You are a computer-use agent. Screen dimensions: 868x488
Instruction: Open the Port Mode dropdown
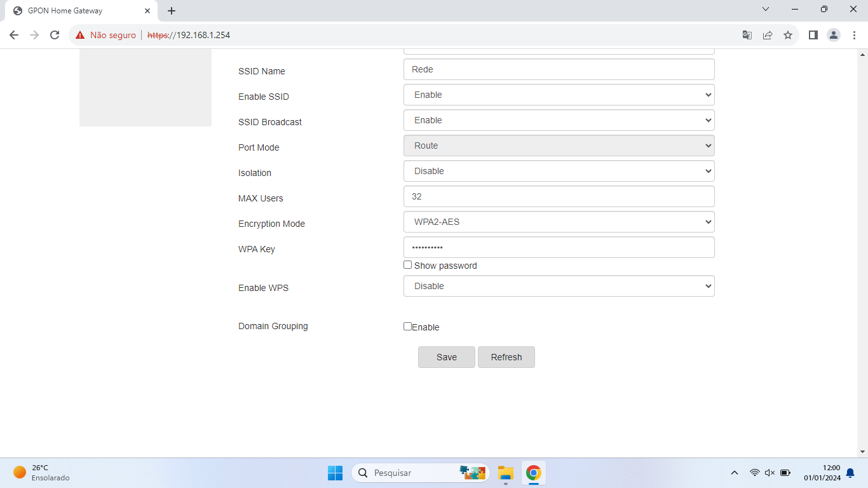[559, 146]
